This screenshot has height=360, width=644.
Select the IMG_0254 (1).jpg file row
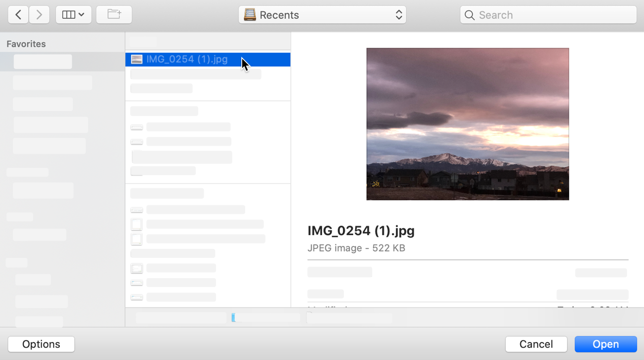tap(208, 60)
